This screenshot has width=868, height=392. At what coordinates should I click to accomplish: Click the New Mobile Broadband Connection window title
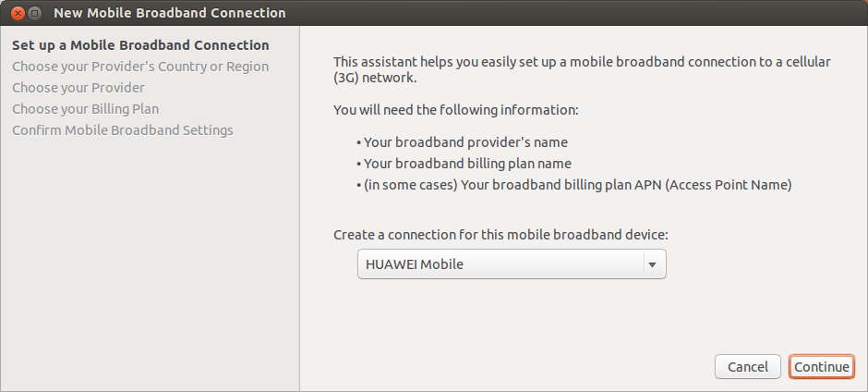click(169, 13)
